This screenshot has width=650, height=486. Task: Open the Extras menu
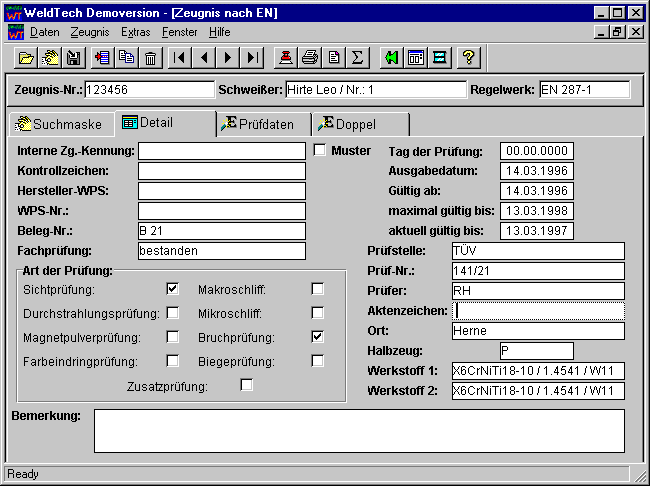[x=135, y=32]
